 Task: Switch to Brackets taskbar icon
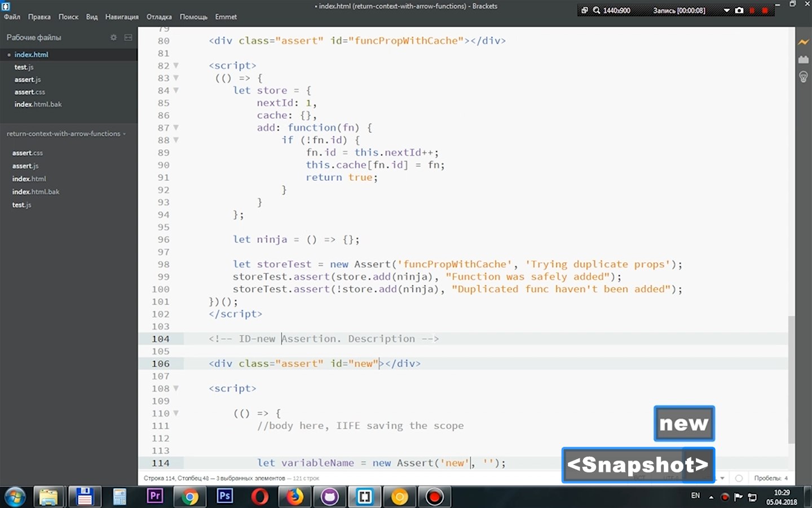(x=365, y=497)
